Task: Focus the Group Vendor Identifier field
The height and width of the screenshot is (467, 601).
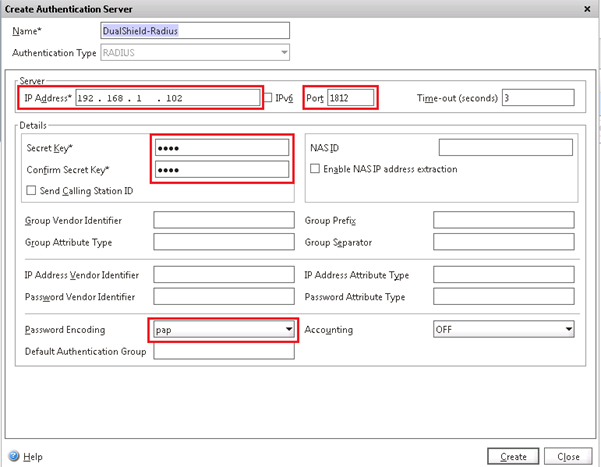Action: 223,220
